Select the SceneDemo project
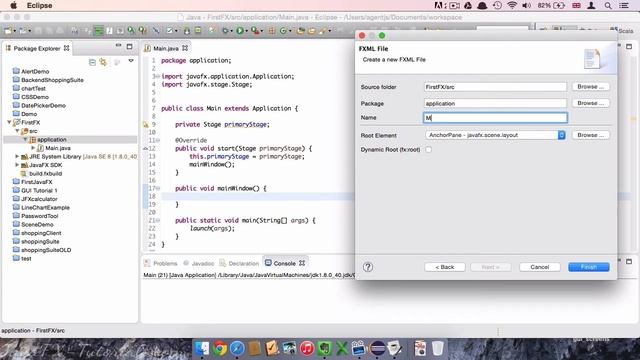This screenshot has height=360, width=640. tap(37, 224)
